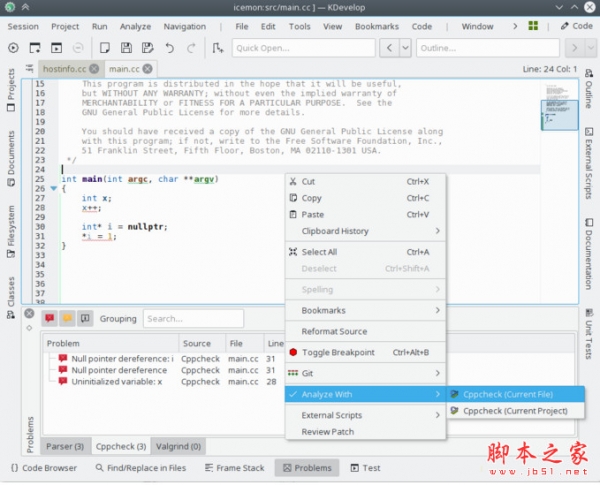Open the Code Browser tool view
This screenshot has width=600, height=485.
click(44, 467)
